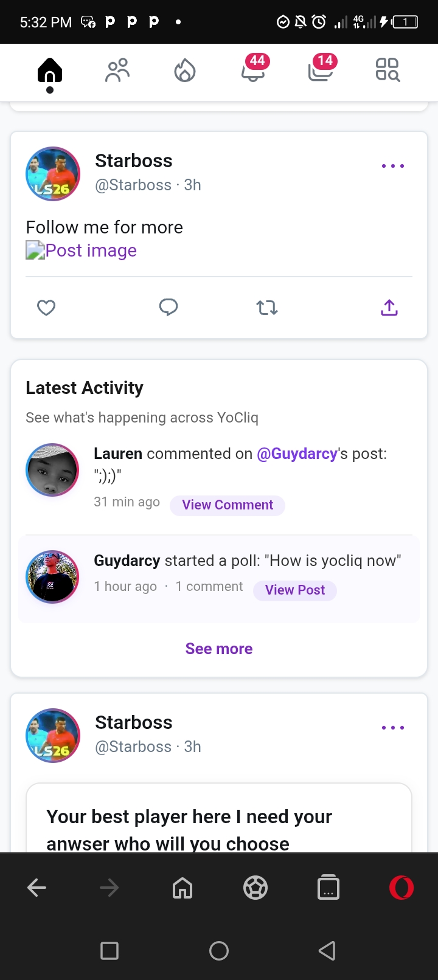Open the Home feed tab

coord(50,71)
